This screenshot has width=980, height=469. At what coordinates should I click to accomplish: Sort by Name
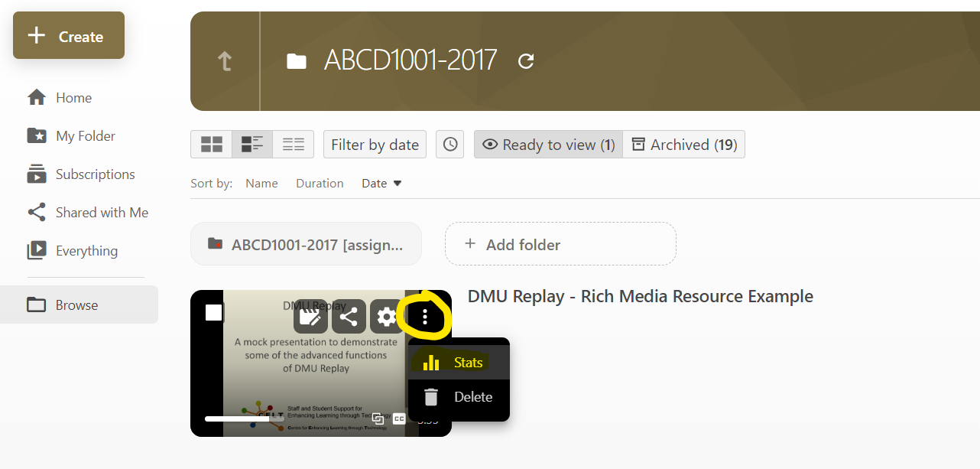(x=261, y=184)
